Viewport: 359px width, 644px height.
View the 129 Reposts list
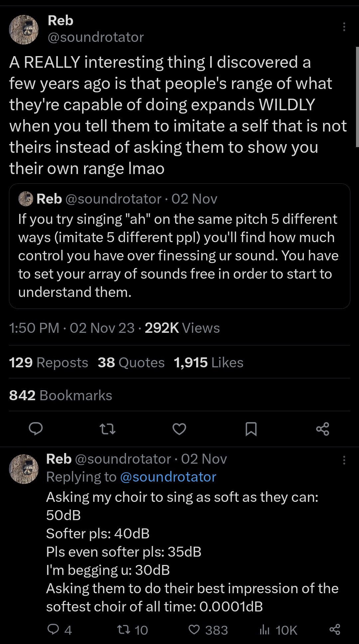pyautogui.click(x=49, y=362)
